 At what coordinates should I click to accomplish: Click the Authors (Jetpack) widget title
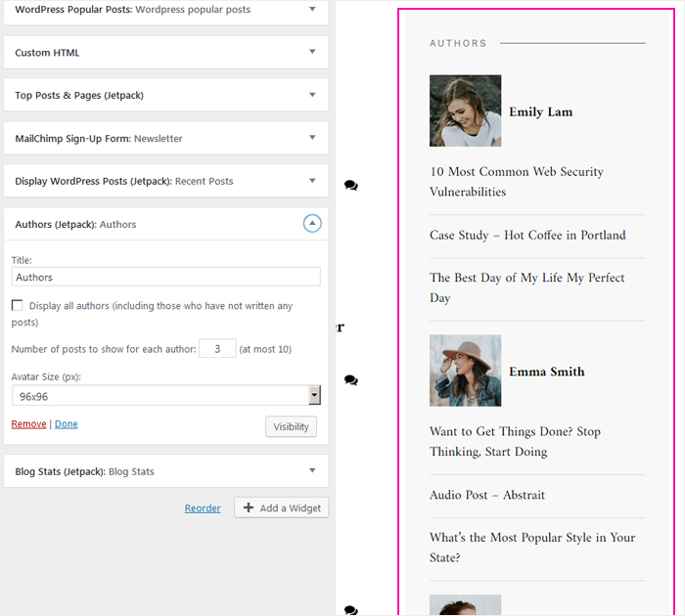(75, 224)
